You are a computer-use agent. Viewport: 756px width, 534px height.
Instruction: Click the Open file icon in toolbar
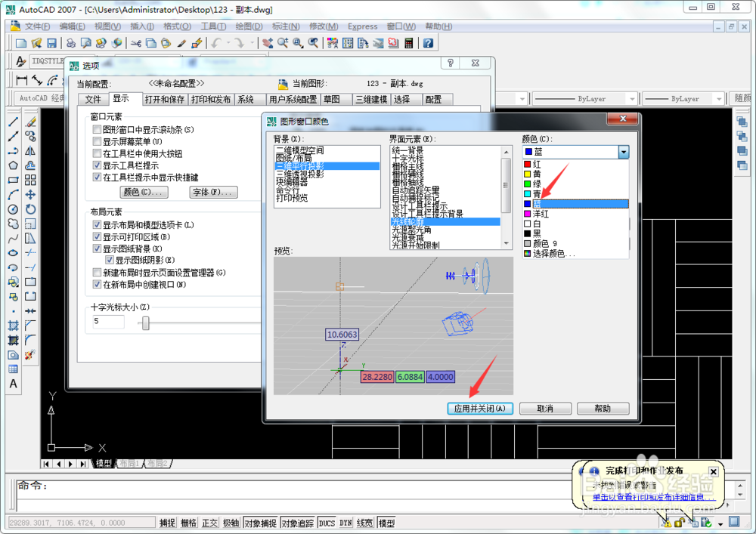[x=36, y=43]
